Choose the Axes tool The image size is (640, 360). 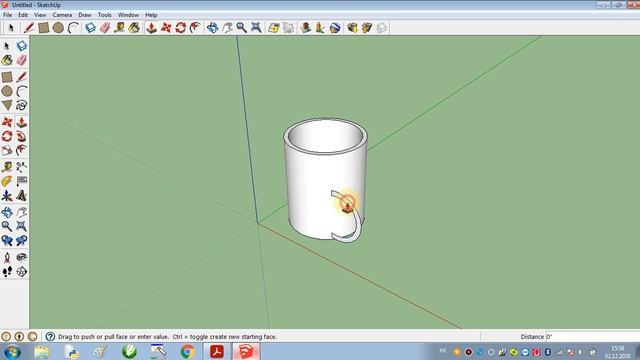[x=7, y=196]
